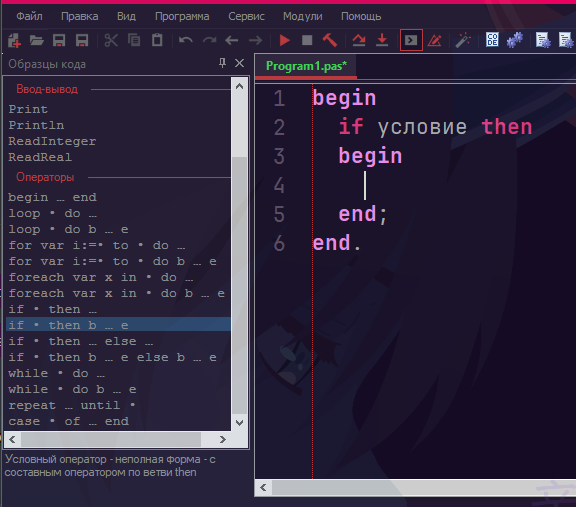576x507 pixels.
Task: Click the New file icon
Action: [14, 40]
